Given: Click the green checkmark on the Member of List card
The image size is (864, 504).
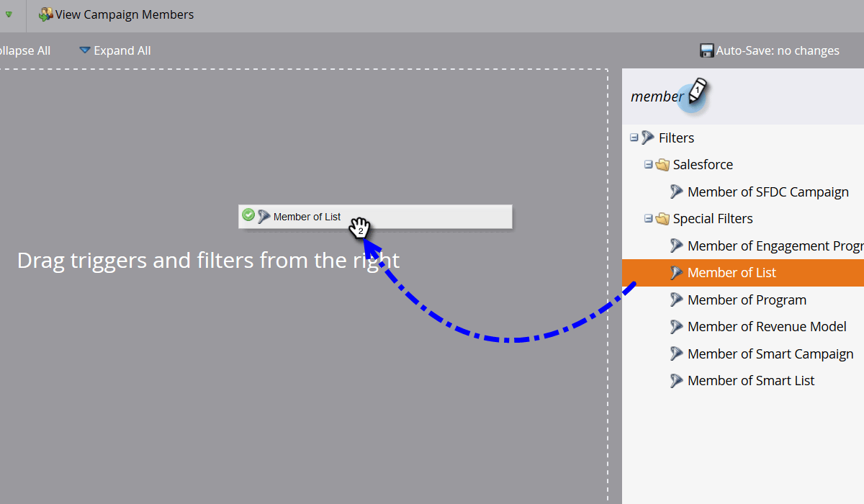Looking at the screenshot, I should [x=248, y=215].
